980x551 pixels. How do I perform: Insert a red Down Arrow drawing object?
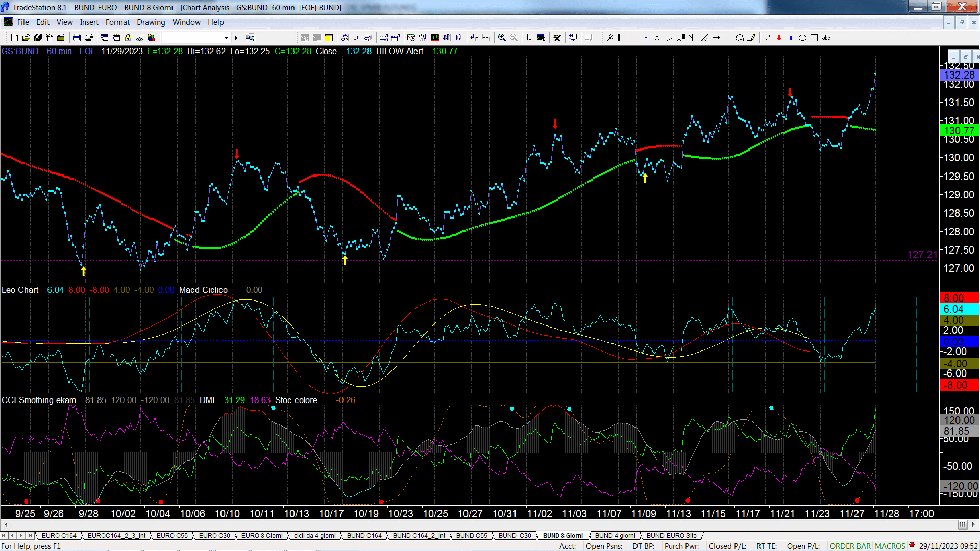point(779,38)
